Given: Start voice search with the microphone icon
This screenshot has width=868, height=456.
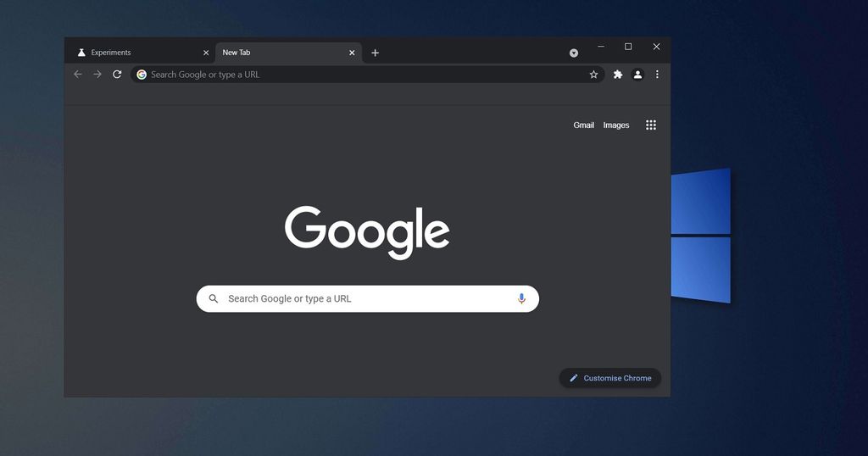Looking at the screenshot, I should [x=521, y=298].
